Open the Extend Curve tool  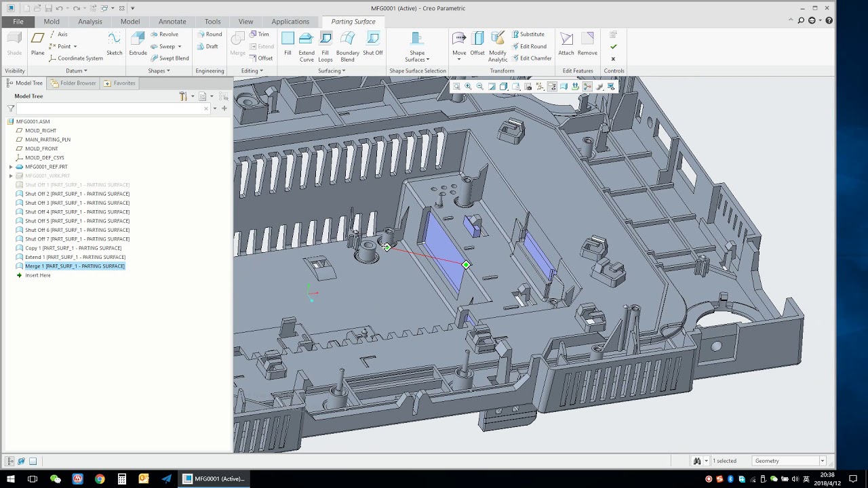(x=307, y=46)
